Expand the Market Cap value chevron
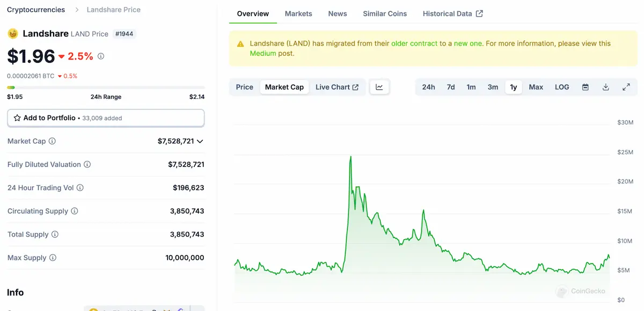 click(x=200, y=142)
